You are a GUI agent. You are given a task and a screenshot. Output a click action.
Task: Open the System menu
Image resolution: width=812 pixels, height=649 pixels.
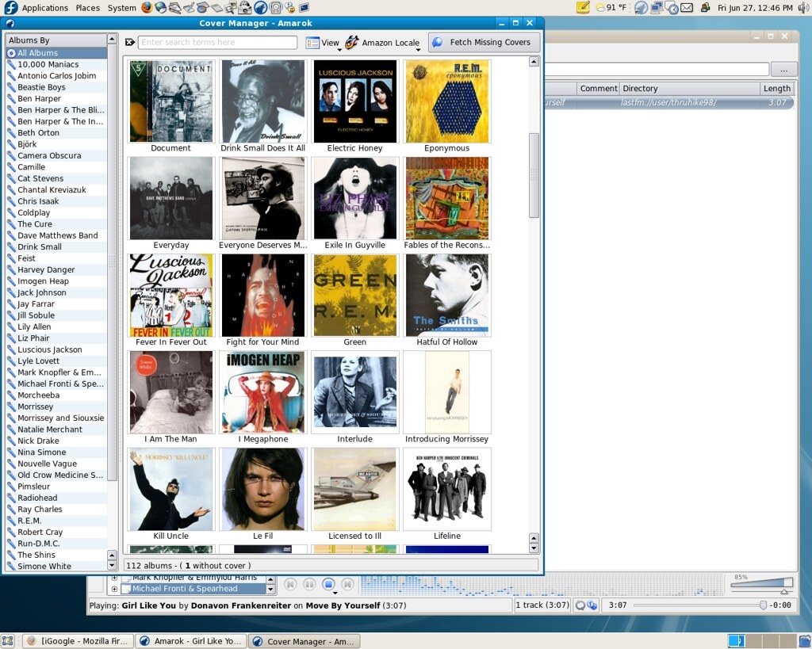coord(121,8)
